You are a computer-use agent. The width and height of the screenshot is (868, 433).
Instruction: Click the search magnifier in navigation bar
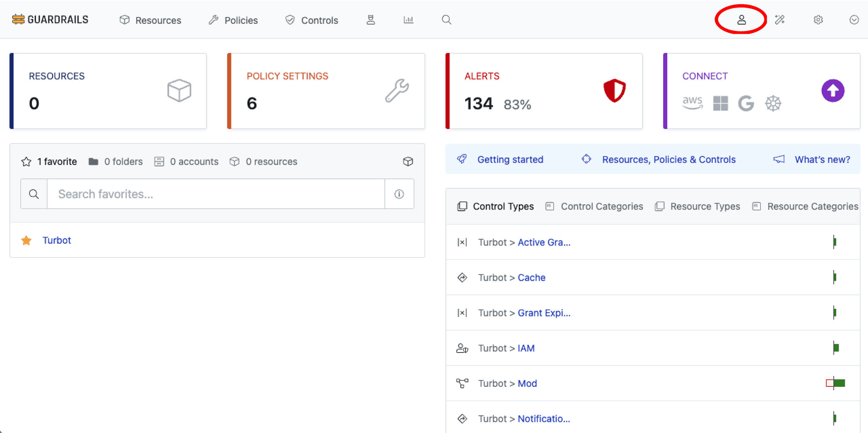point(446,20)
